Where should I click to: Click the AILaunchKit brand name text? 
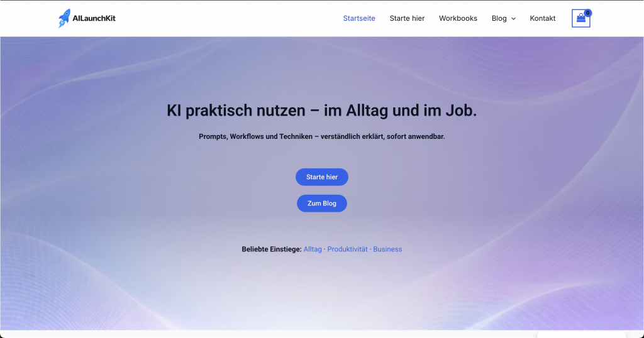pos(94,19)
